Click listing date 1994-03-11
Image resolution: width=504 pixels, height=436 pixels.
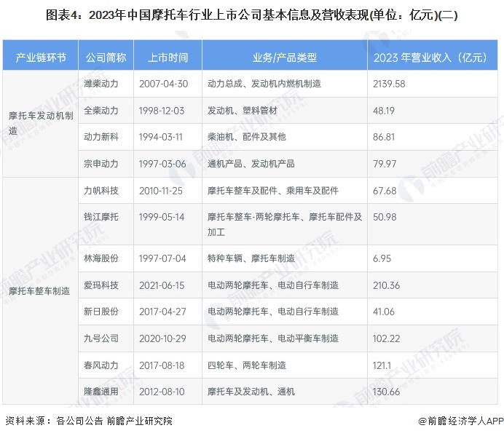tap(160, 137)
